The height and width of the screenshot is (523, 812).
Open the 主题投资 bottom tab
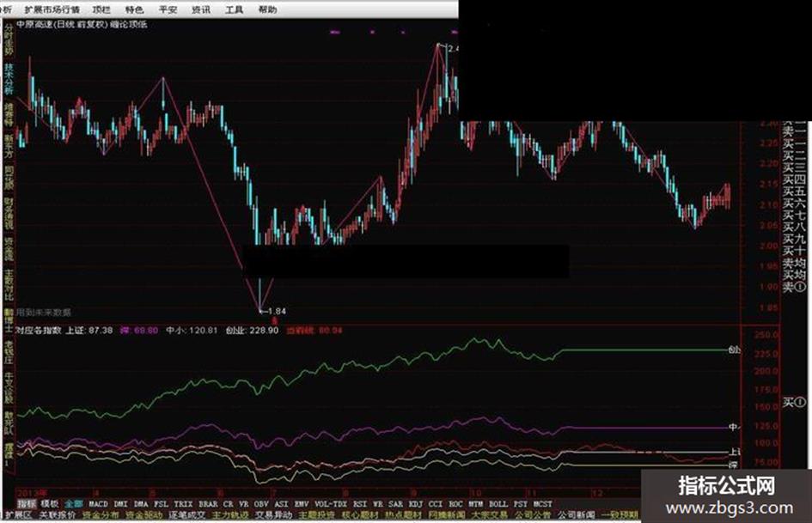click(x=317, y=515)
